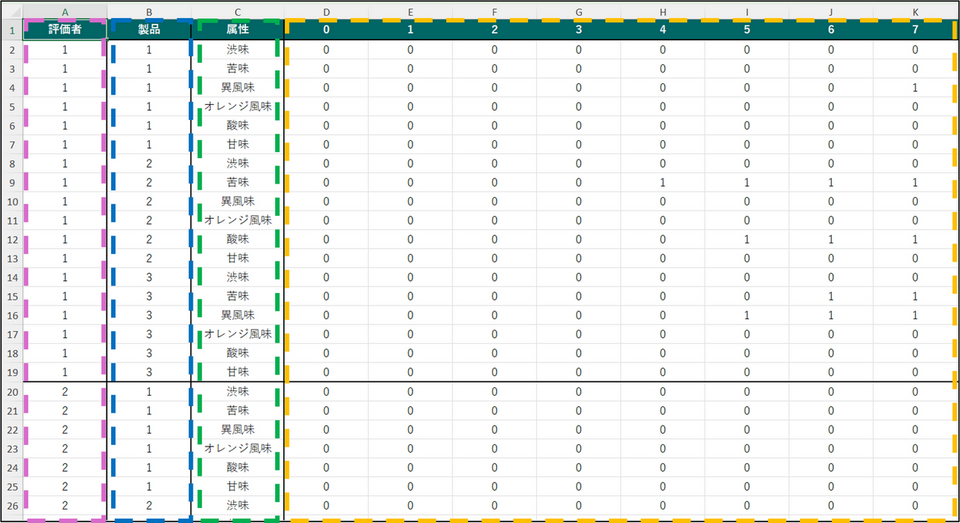The height and width of the screenshot is (523, 960).
Task: Select row header 5
Action: point(12,107)
